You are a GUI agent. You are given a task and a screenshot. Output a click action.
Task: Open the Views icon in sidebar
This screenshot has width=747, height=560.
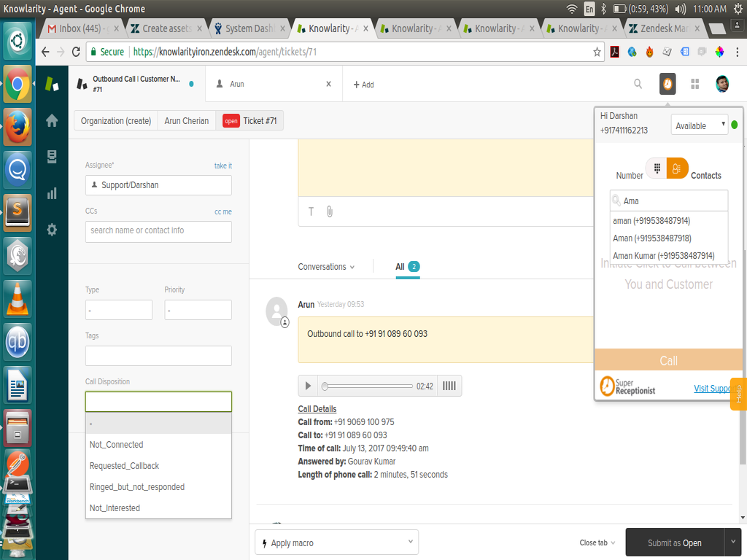[52, 157]
